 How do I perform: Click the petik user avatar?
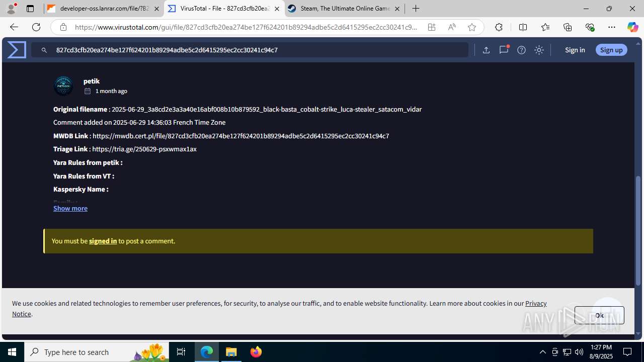(x=63, y=86)
